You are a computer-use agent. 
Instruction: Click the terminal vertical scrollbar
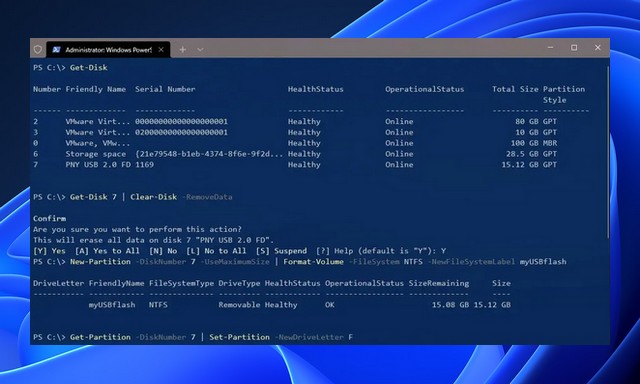pyautogui.click(x=607, y=151)
